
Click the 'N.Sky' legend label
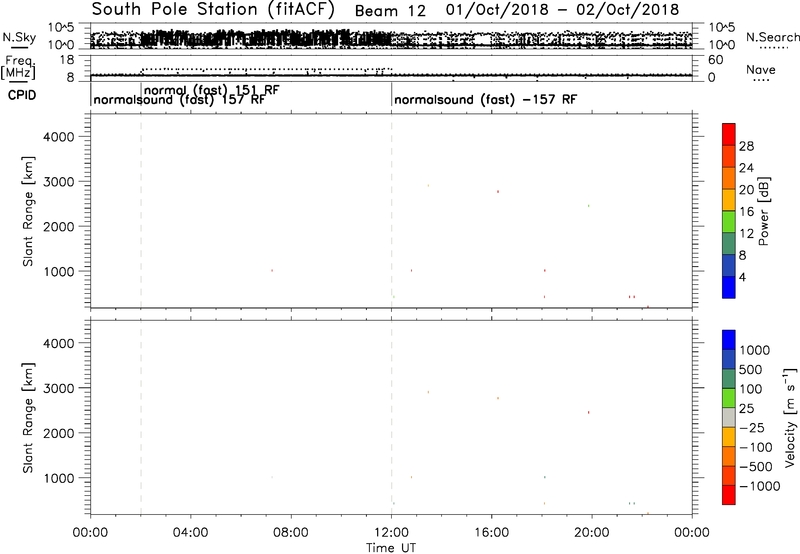pyautogui.click(x=19, y=37)
